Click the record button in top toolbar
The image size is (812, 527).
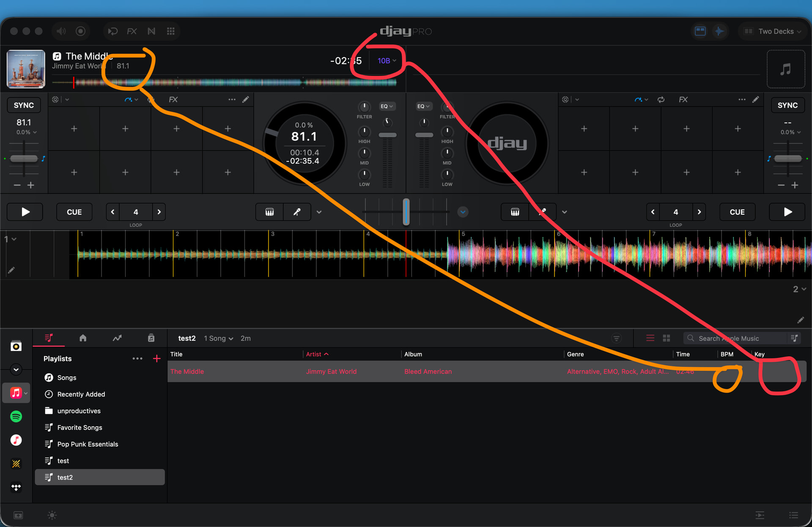(80, 31)
